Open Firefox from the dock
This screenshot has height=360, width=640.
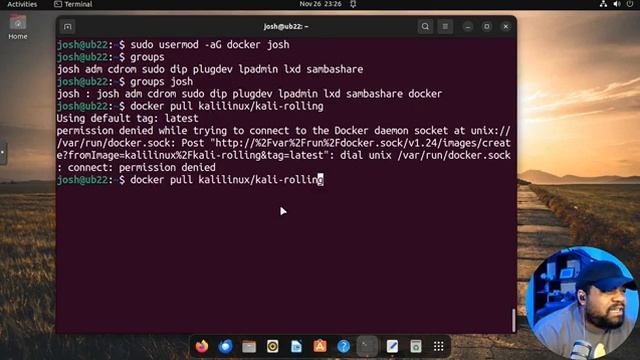pyautogui.click(x=202, y=346)
